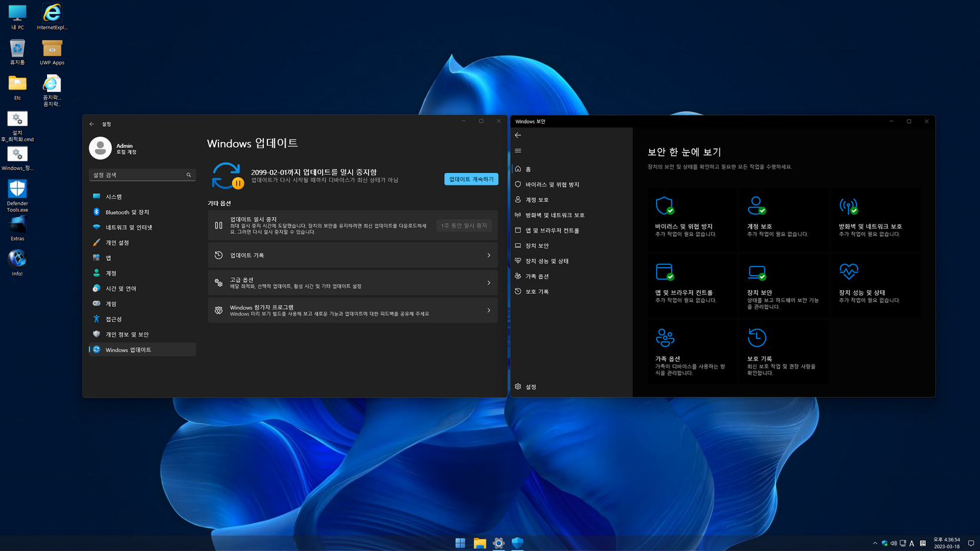Open Internet Explorer desktop icon
Viewport: 980px width, 551px height.
point(52,16)
